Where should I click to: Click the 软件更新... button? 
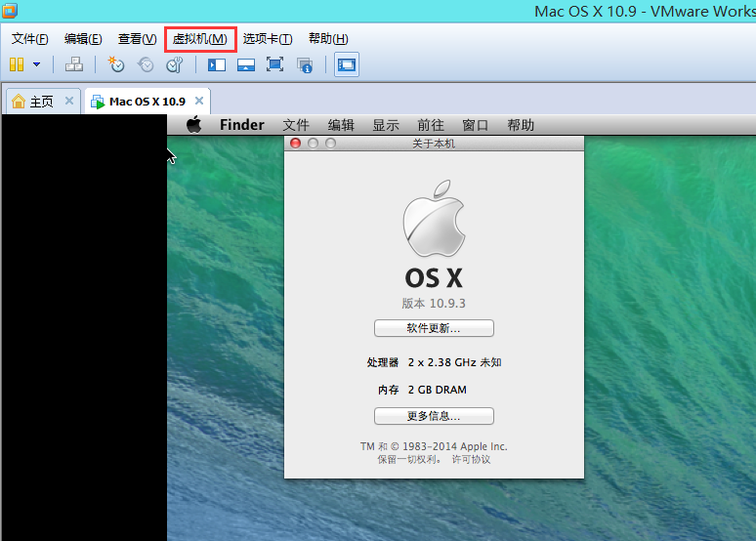(434, 328)
